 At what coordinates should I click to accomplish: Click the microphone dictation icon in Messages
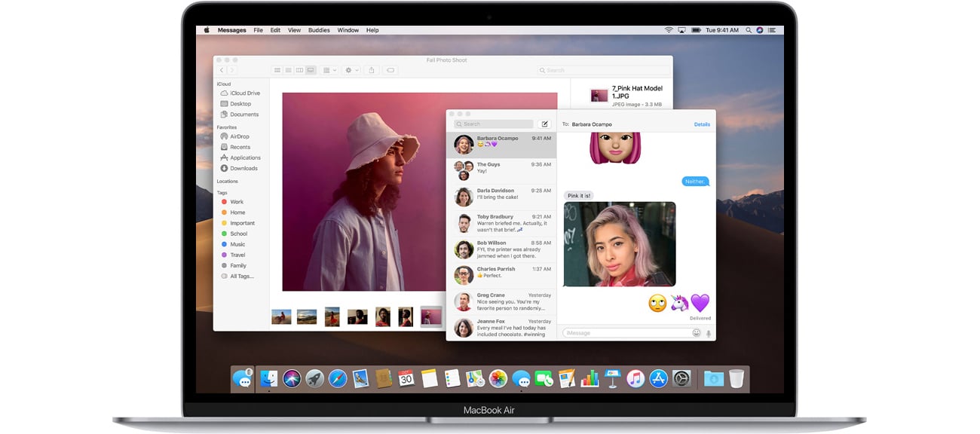tap(709, 333)
